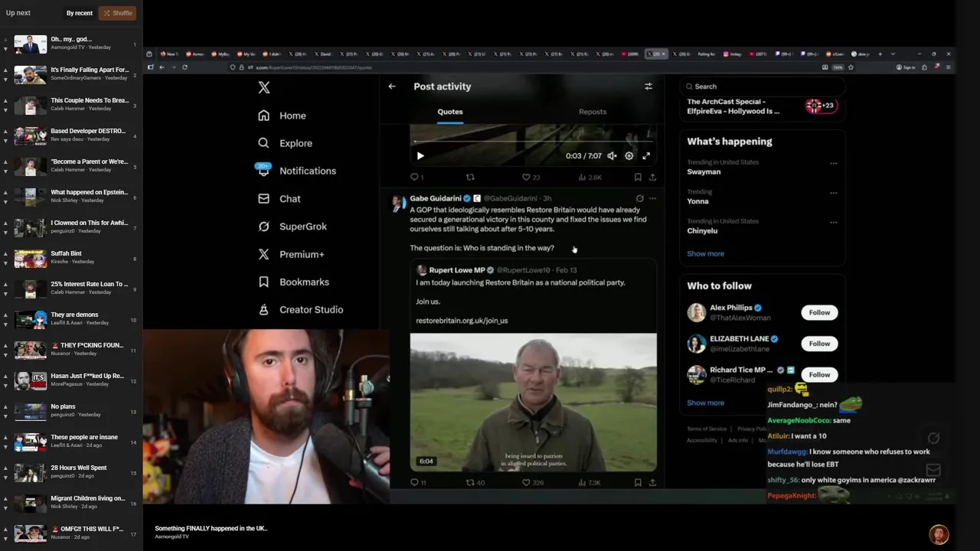Click the repost icon showing 40
Viewport: 980px width, 551px height.
point(470,483)
